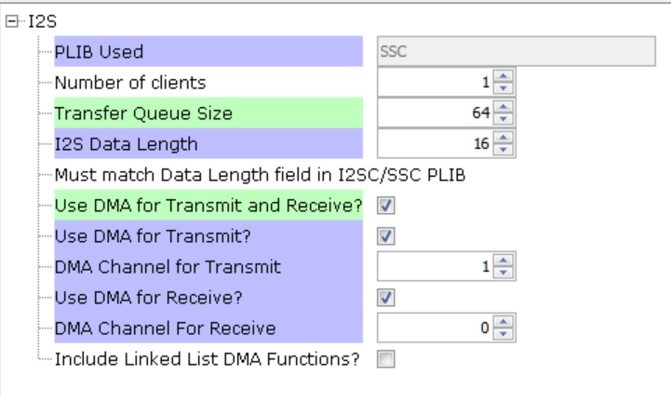Click the Must match Data Length comment

click(x=260, y=175)
